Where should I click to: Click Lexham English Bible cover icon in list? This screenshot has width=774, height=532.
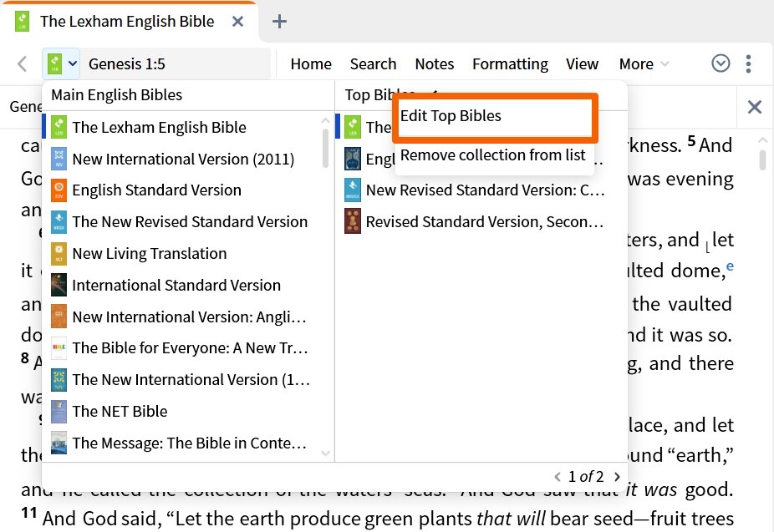coord(59,127)
